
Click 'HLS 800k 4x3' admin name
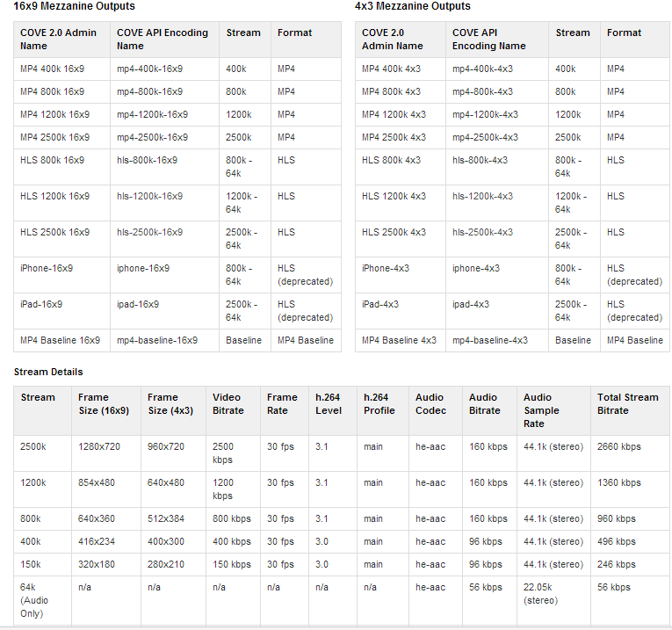pos(391,160)
